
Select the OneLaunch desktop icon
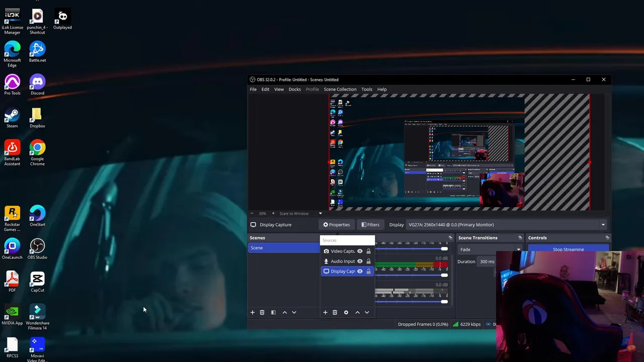click(x=12, y=249)
